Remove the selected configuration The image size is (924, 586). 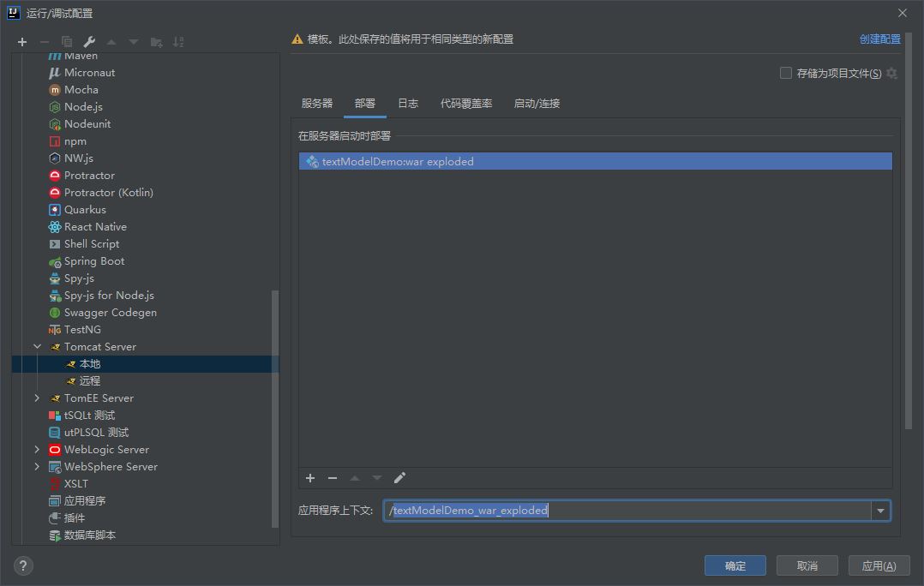pos(44,41)
